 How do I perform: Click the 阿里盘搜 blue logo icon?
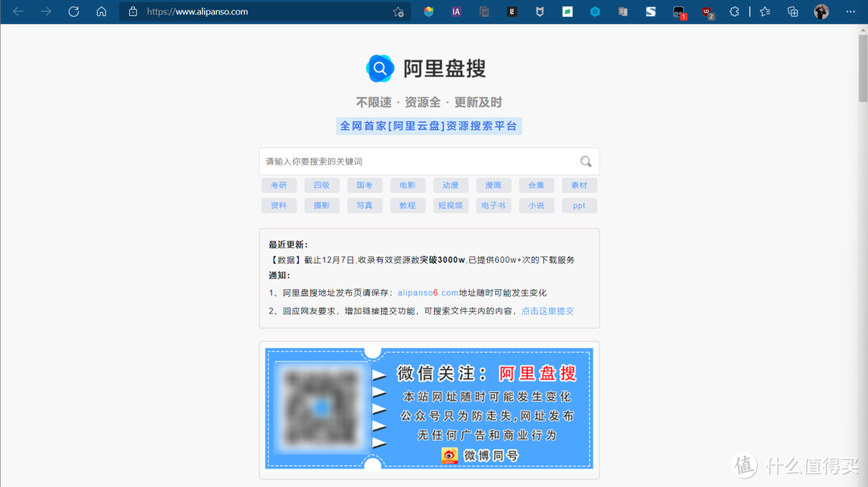pos(379,68)
